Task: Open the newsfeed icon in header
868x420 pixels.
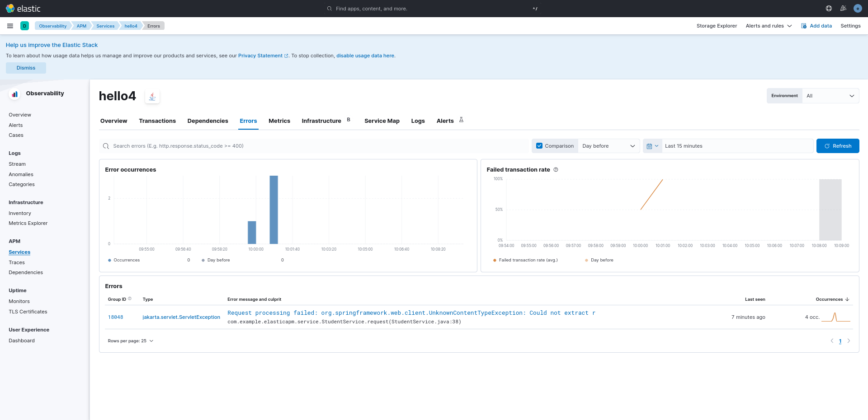Action: [843, 9]
